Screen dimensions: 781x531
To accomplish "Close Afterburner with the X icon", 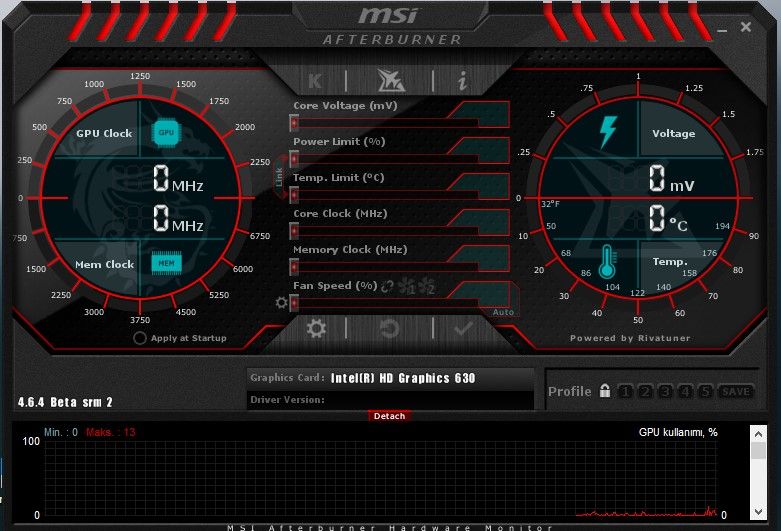I will tap(746, 27).
